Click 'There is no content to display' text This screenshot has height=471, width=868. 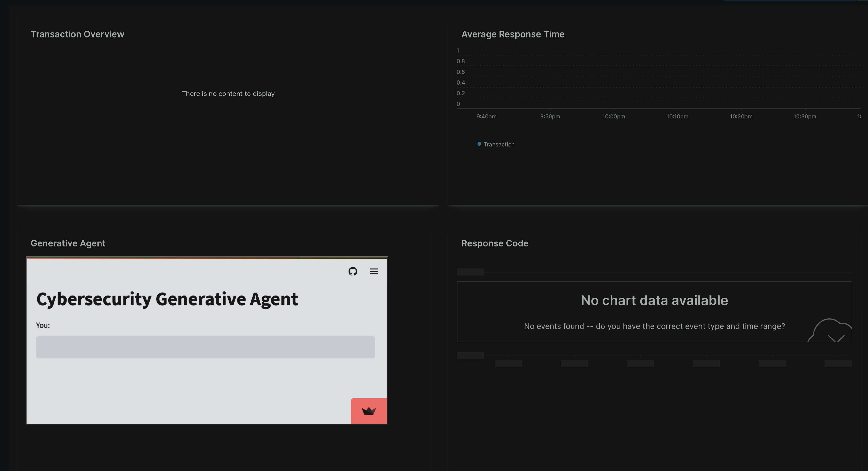228,94
